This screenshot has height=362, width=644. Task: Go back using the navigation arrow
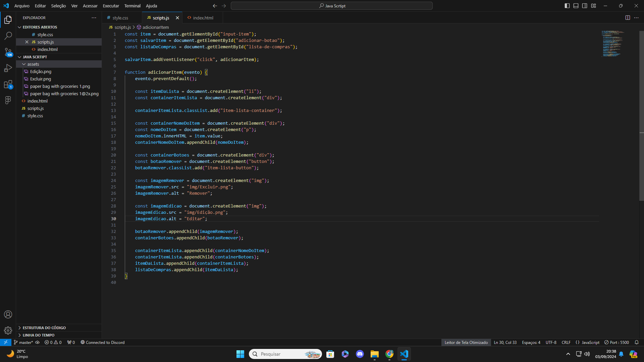click(x=215, y=6)
